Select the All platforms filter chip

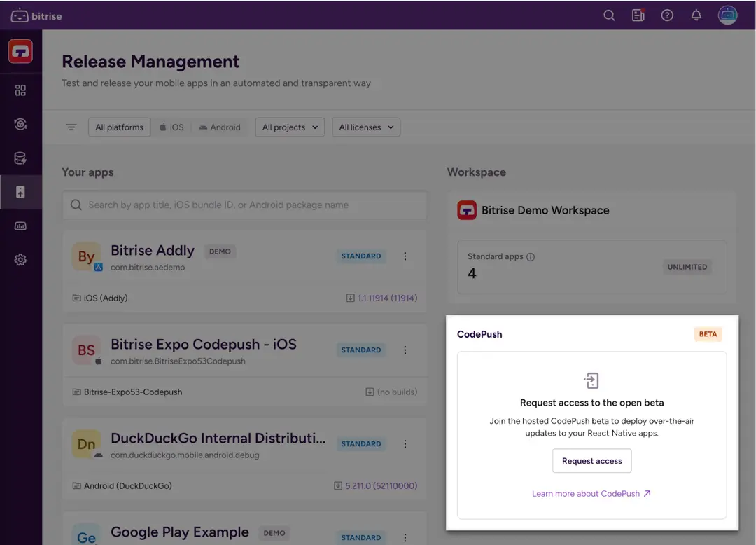coord(119,127)
